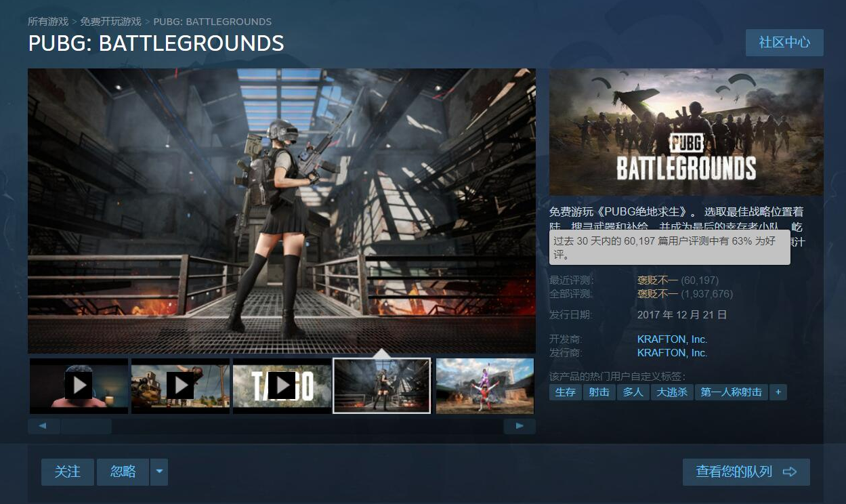Select the fifth screenshot thumbnail with stacked characters

485,385
